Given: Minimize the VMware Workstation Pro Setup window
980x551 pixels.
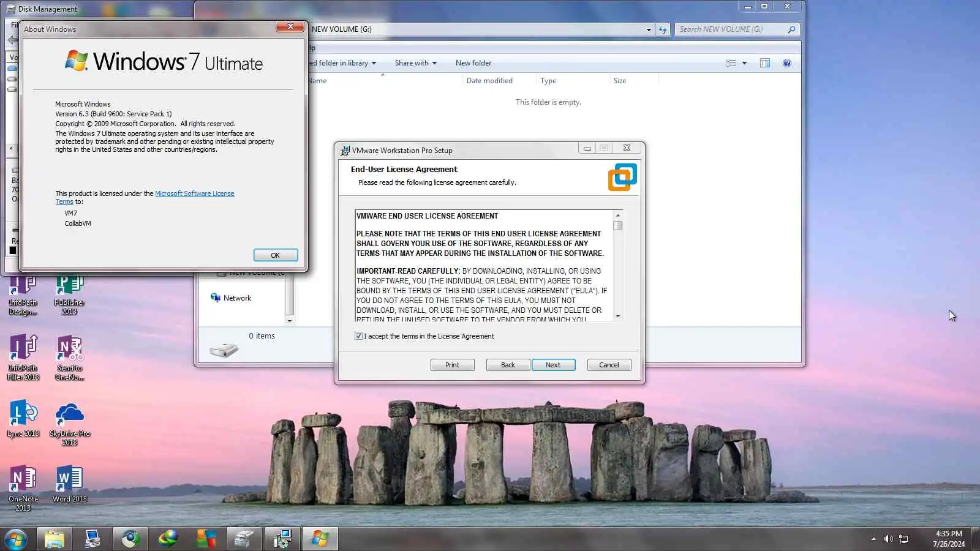Looking at the screenshot, I should [x=587, y=148].
